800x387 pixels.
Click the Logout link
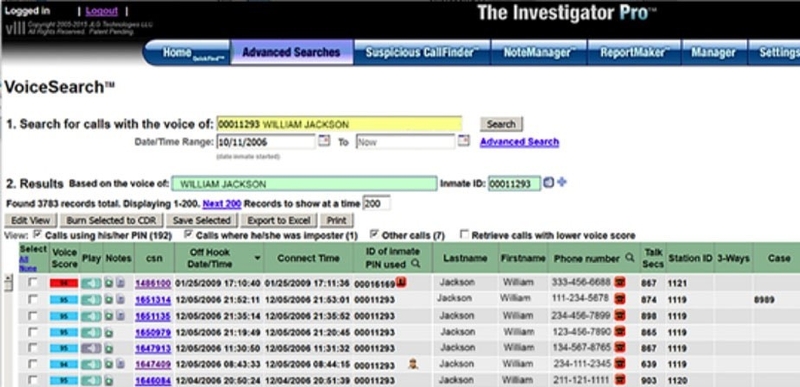coord(102,11)
